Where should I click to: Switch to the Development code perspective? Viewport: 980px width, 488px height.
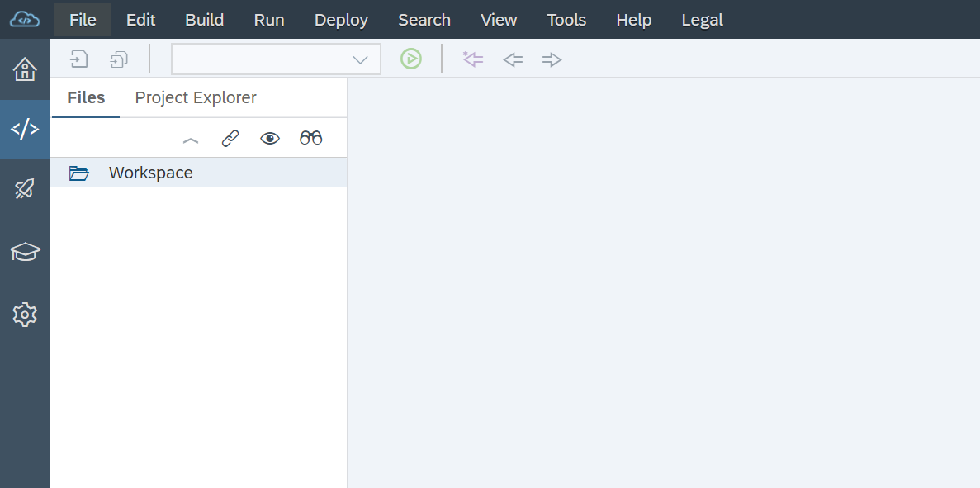coord(25,130)
